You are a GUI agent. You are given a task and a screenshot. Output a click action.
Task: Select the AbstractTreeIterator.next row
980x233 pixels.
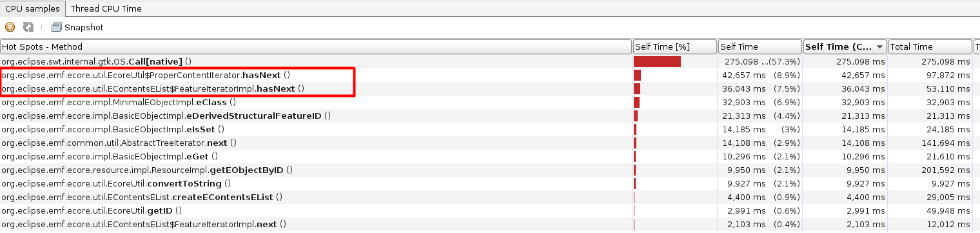[x=490, y=143]
